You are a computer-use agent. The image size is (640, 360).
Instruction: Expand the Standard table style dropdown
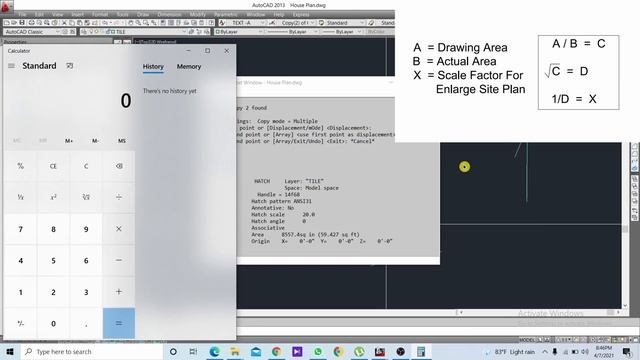pos(362,23)
